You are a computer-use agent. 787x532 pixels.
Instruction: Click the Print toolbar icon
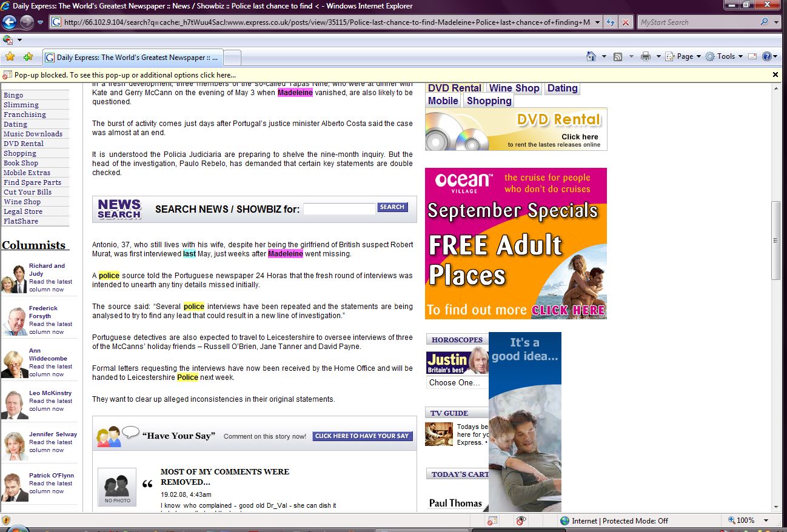click(x=646, y=56)
